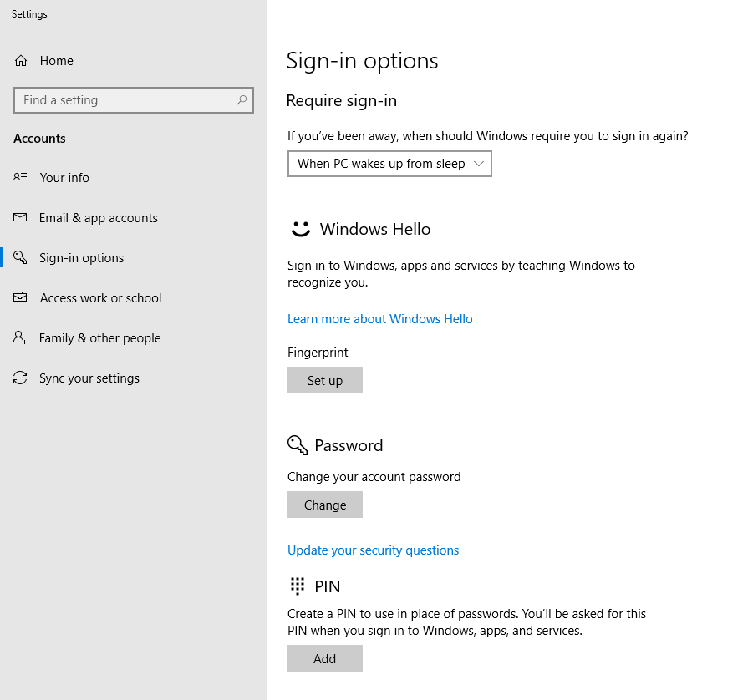Click the keypad icon beside PIN heading
This screenshot has width=753, height=700.
[x=298, y=586]
